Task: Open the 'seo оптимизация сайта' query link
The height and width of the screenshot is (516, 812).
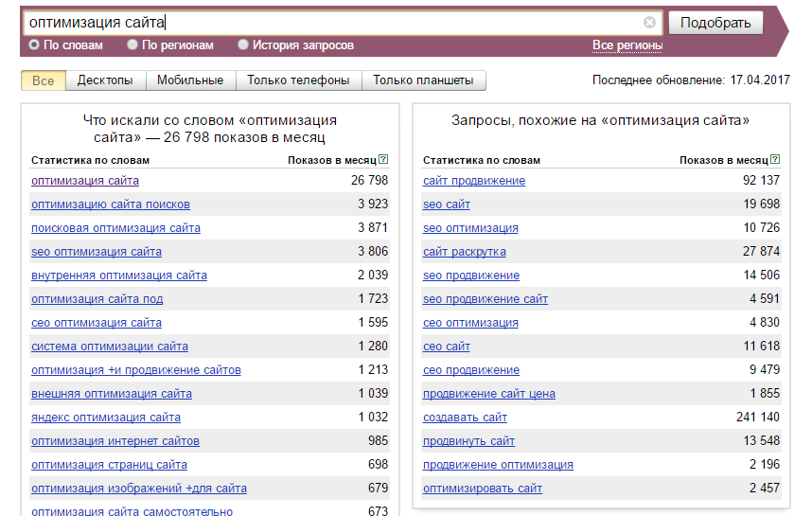Action: tap(97, 252)
